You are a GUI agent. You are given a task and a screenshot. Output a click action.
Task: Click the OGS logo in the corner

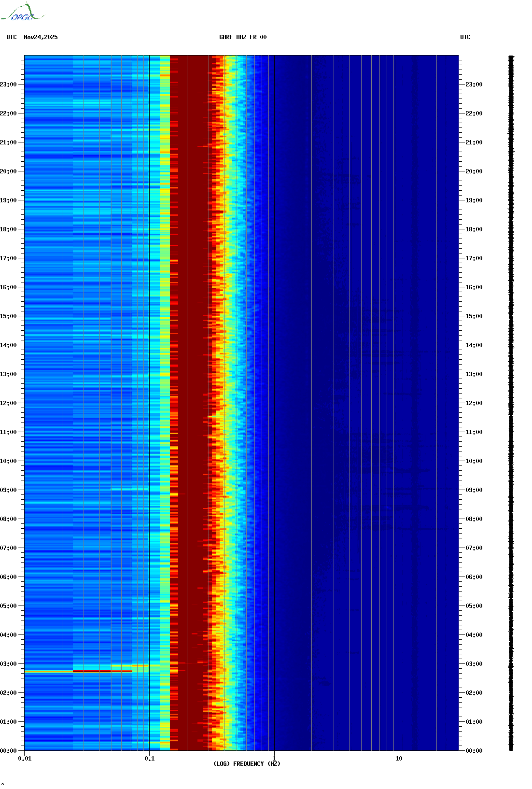[x=22, y=13]
